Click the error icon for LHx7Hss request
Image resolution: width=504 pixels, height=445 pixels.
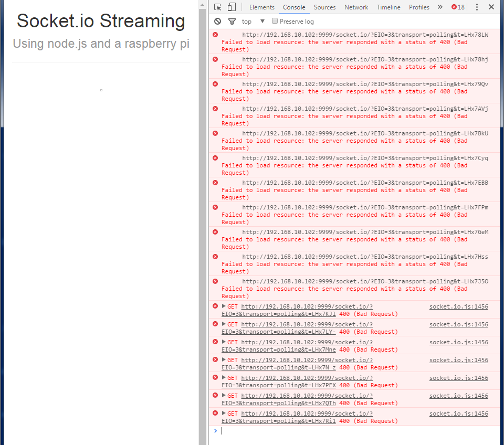215,257
